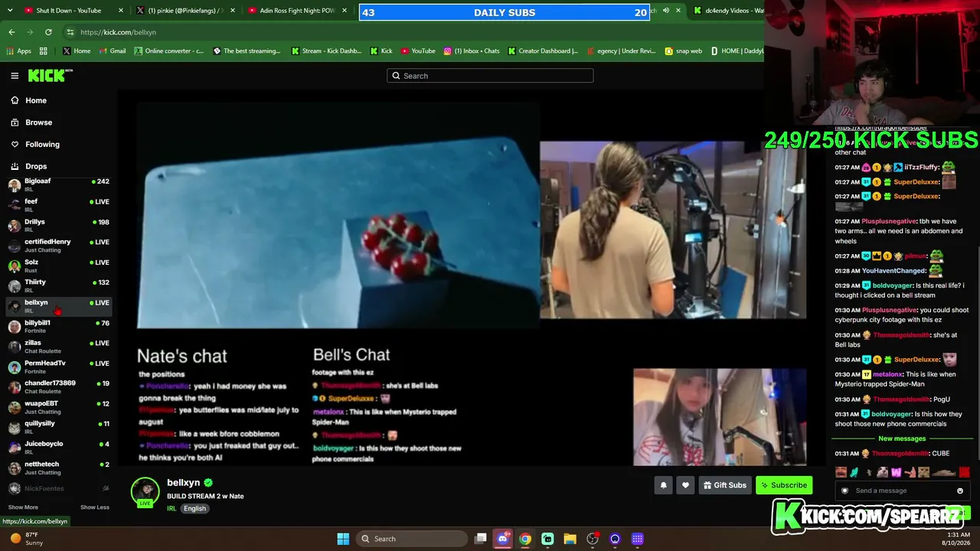Click the browser address bar URL

pos(118,32)
